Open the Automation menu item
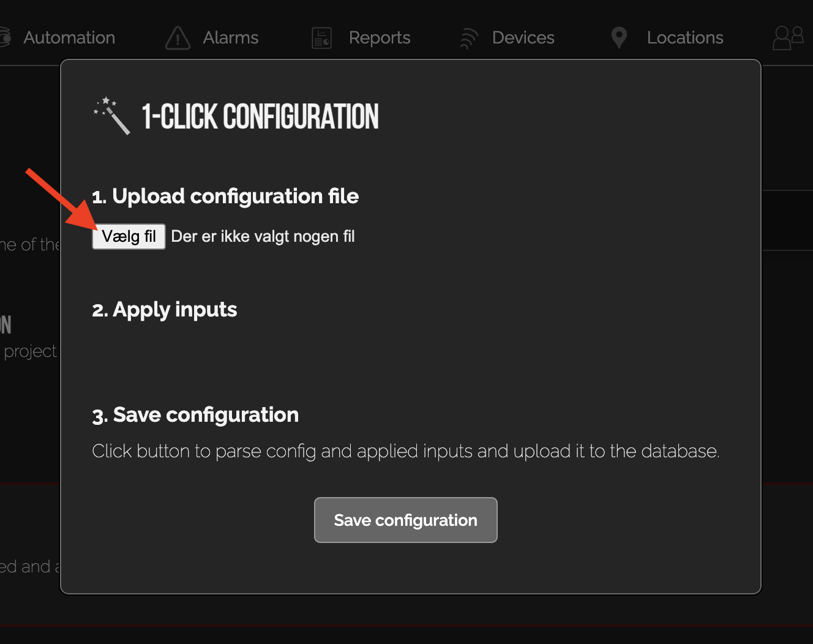813x644 pixels. (x=69, y=37)
